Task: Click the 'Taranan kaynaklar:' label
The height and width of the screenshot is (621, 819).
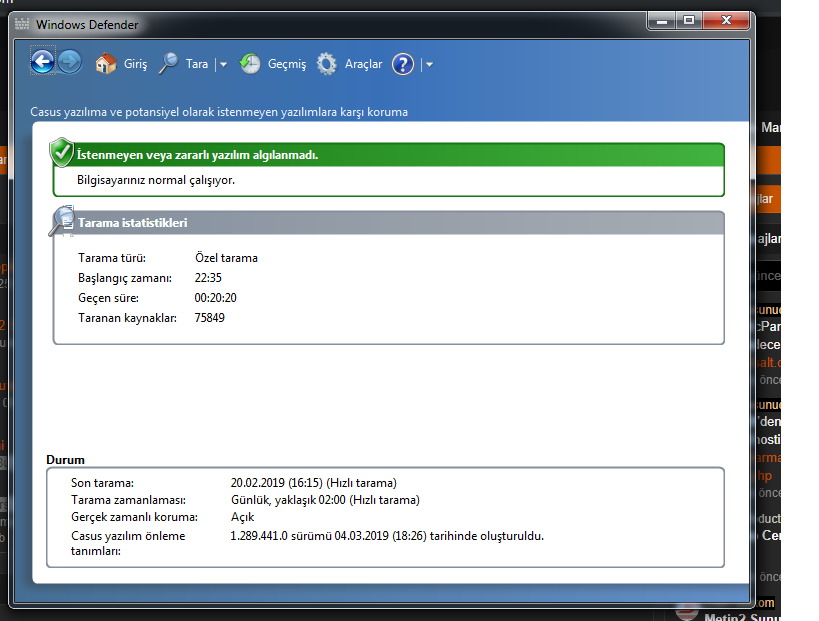Action: coord(127,318)
